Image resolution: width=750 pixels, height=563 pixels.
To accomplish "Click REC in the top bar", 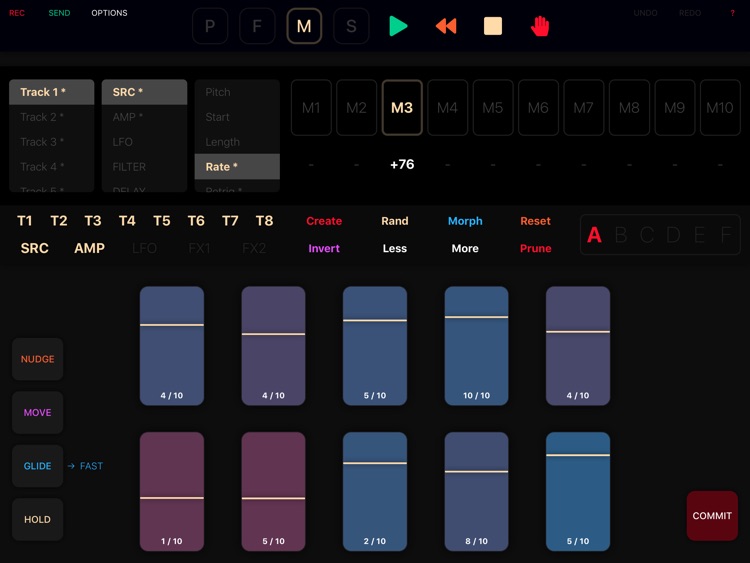I will point(17,13).
